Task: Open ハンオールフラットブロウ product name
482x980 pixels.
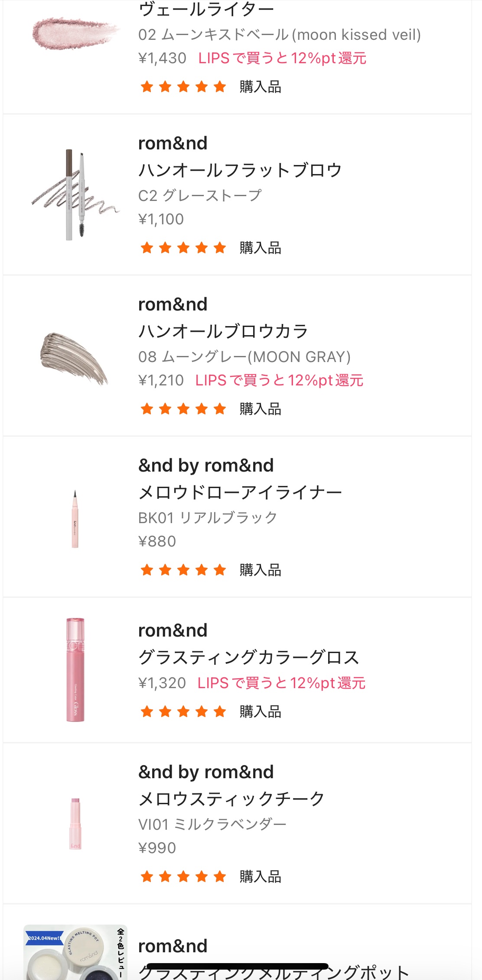Action: [240, 170]
